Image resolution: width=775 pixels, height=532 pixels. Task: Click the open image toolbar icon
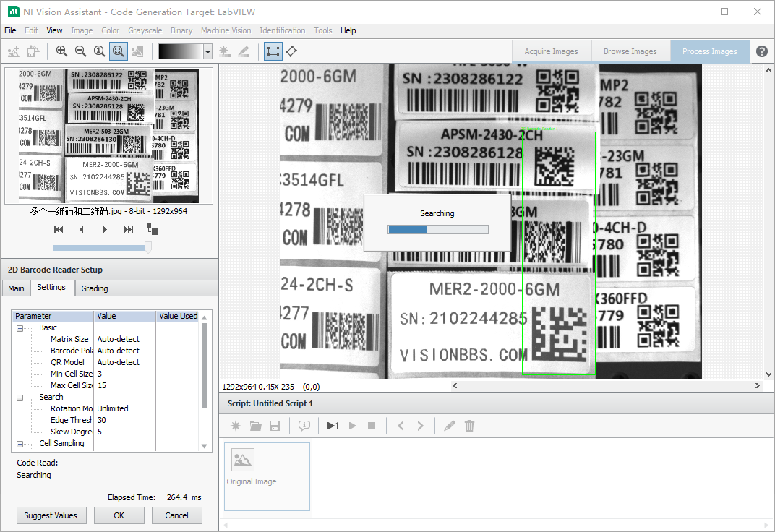coord(14,51)
